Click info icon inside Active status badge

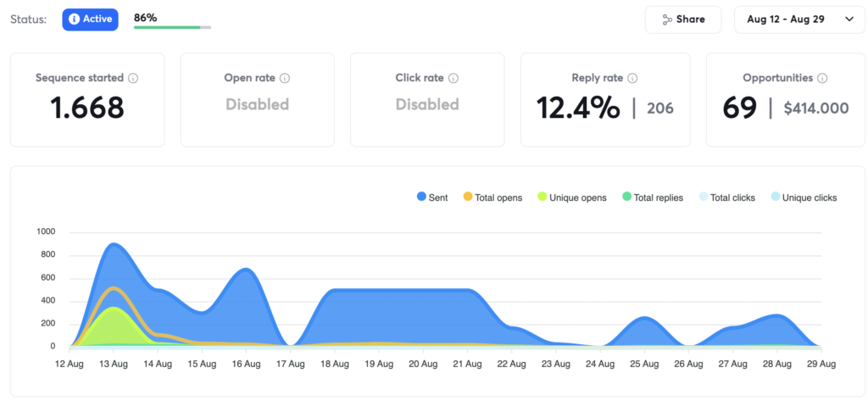74,19
